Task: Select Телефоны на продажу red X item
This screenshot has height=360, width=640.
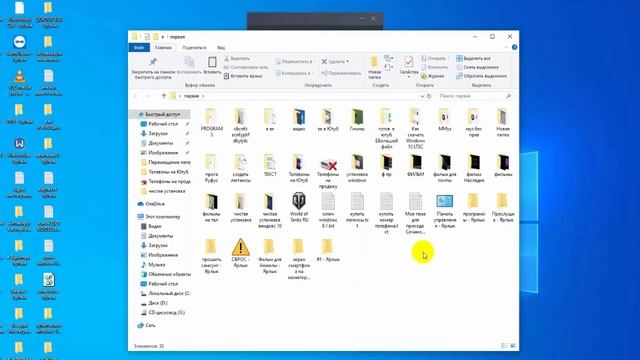Action: pyautogui.click(x=328, y=164)
